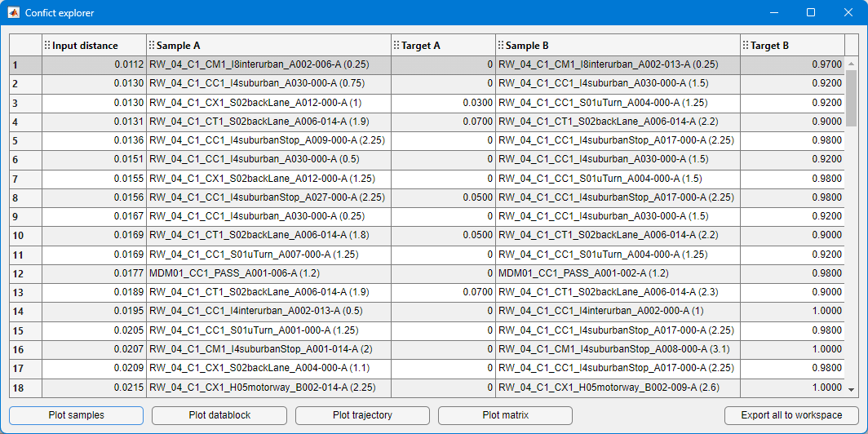Image resolution: width=868 pixels, height=434 pixels.
Task: Click the Sample A column header
Action: 178,46
